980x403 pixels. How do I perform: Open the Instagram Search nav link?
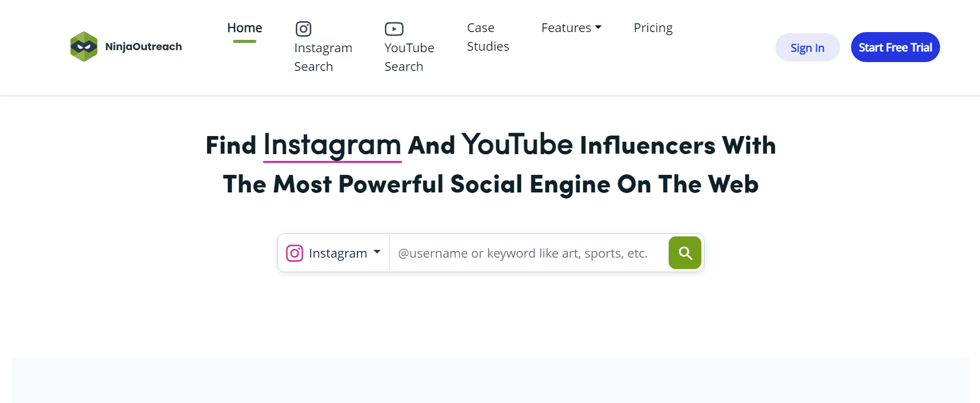(x=323, y=57)
